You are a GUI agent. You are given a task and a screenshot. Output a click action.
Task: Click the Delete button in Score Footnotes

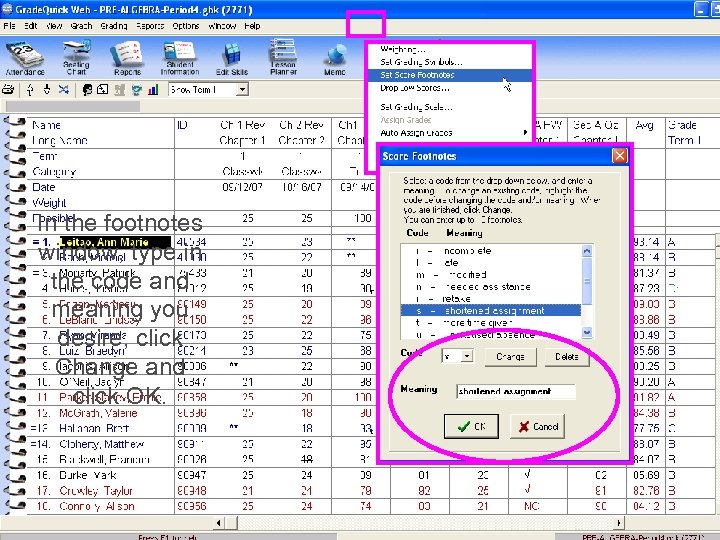[567, 357]
